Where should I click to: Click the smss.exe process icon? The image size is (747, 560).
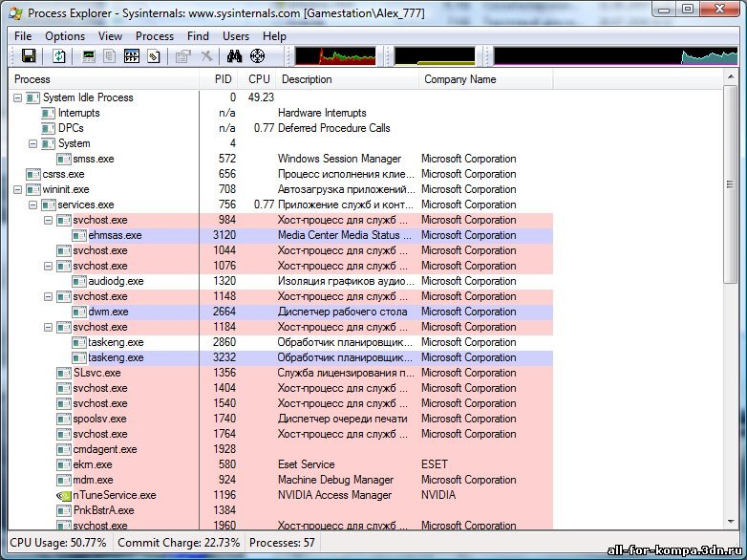click(x=64, y=160)
